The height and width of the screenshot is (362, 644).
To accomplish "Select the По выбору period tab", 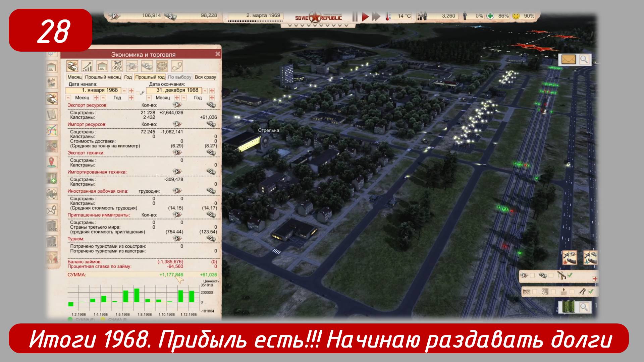I will coord(179,77).
